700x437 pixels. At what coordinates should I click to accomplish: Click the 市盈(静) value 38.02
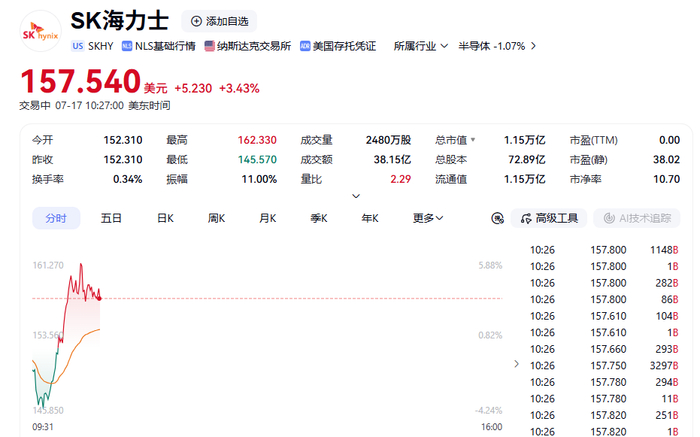667,159
